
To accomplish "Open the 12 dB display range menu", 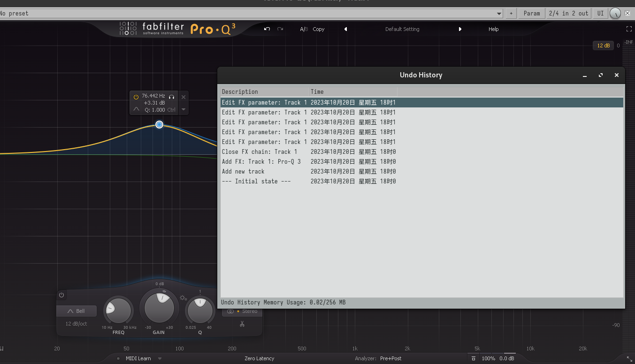I will tap(603, 45).
